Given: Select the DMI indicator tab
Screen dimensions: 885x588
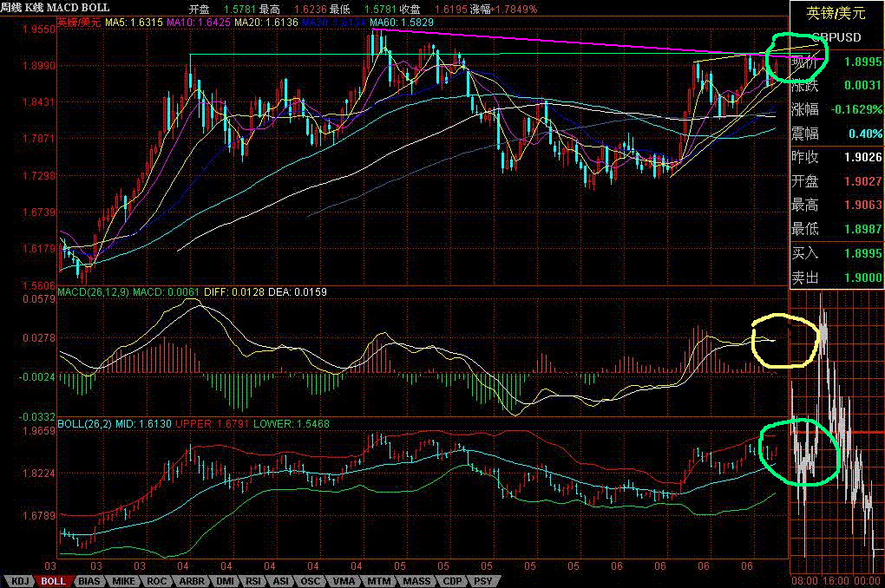Looking at the screenshot, I should (225, 580).
